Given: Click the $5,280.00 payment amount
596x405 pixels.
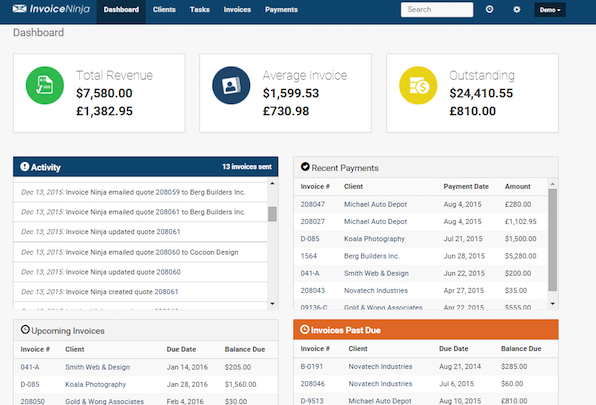Looking at the screenshot, I should (x=520, y=256).
